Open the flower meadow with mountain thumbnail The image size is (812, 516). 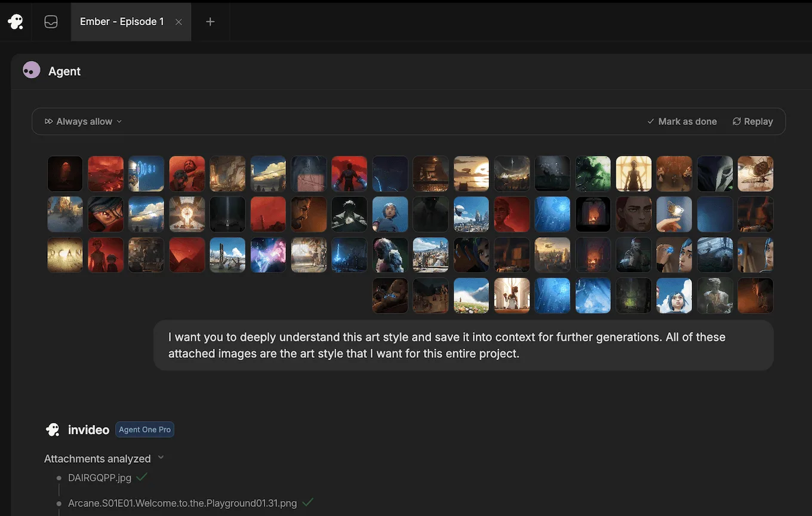point(471,296)
